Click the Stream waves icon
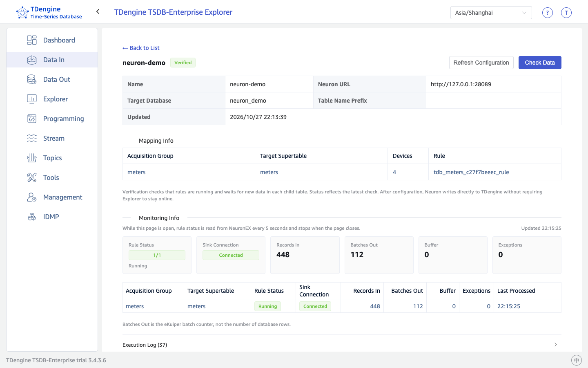The image size is (588, 368). coord(32,138)
